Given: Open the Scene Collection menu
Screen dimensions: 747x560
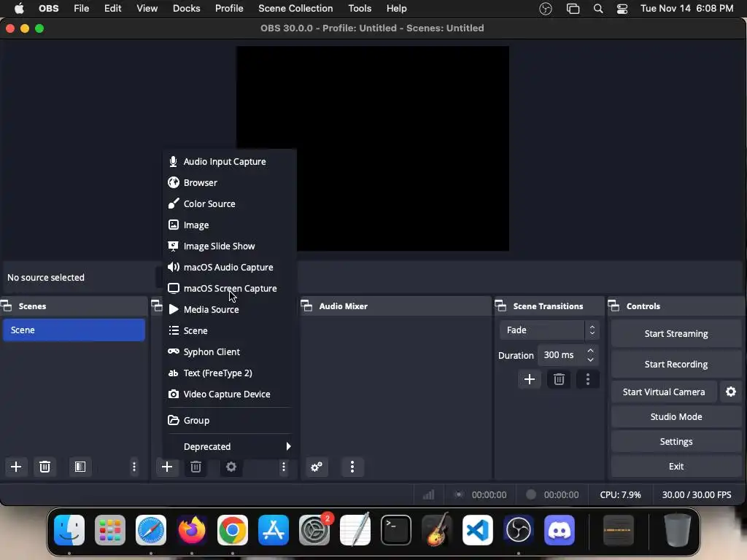Looking at the screenshot, I should pyautogui.click(x=295, y=9).
